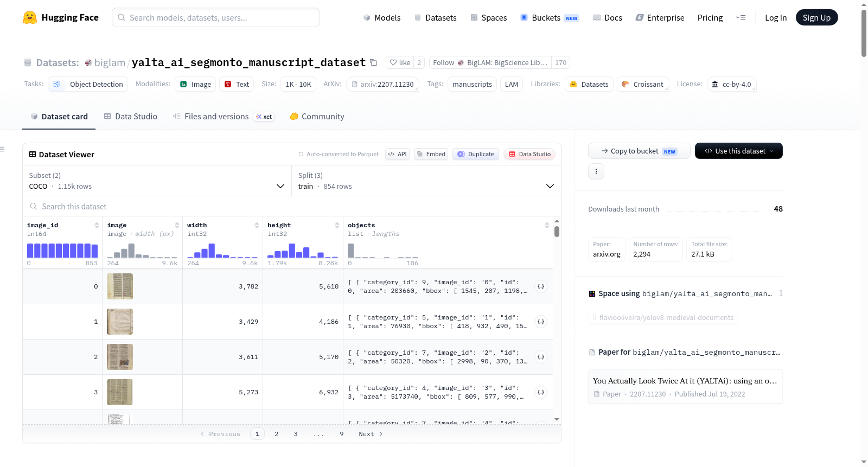The image size is (868, 467).
Task: Open the Community tab
Action: tap(317, 117)
